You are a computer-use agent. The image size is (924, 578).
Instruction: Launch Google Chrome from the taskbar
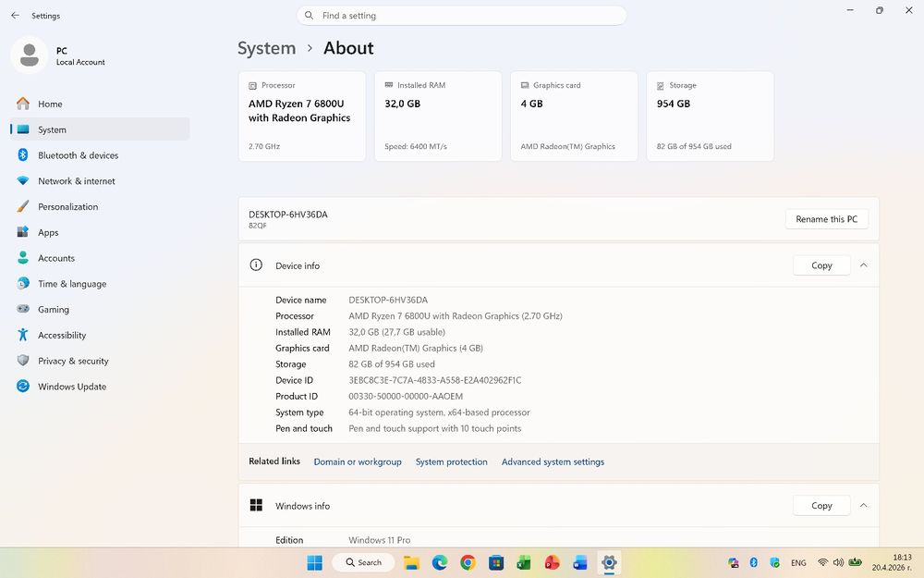(468, 562)
